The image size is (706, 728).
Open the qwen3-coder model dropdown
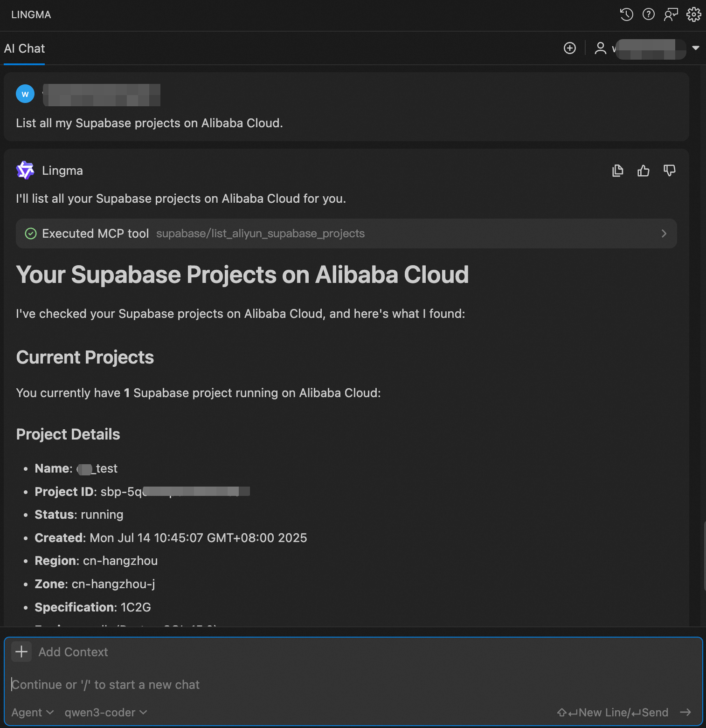coord(106,712)
